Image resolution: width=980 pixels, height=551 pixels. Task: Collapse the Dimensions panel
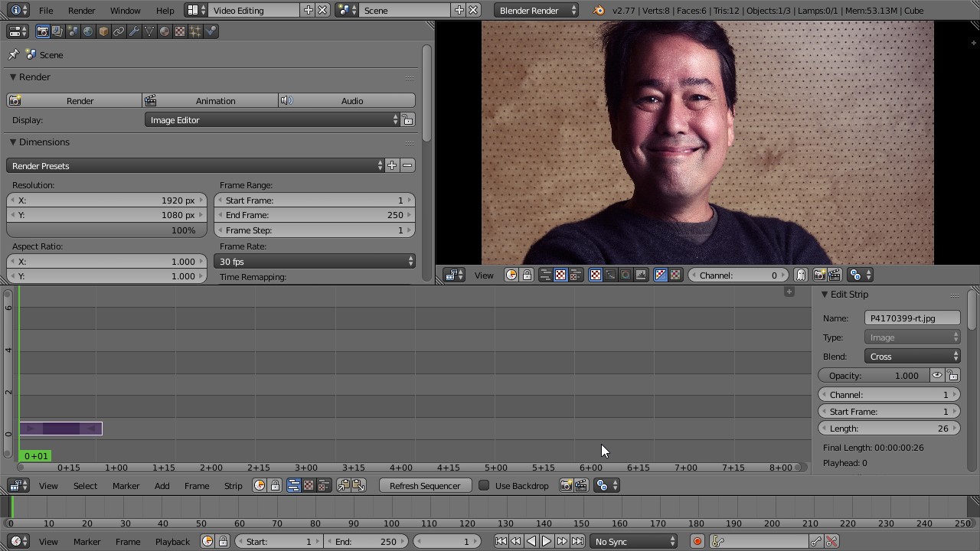13,142
